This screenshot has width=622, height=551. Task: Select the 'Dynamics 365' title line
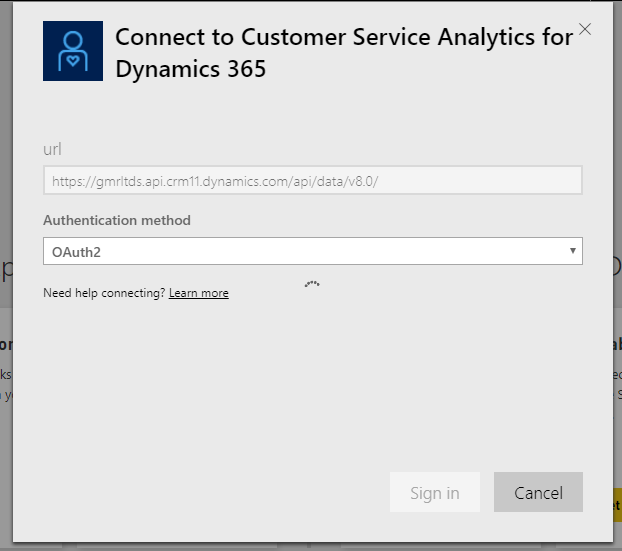click(190, 72)
